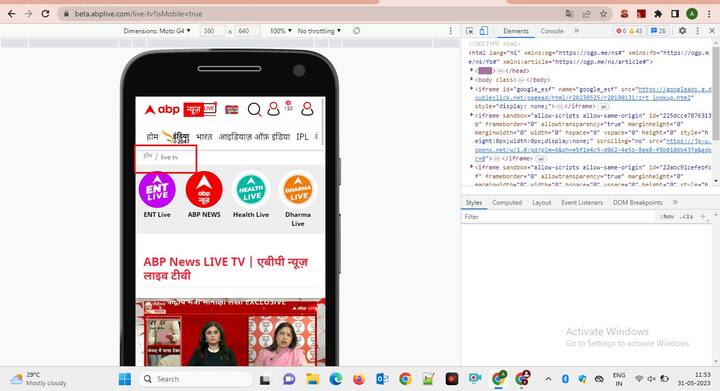
Task: Open the No throttling dropdown
Action: [x=319, y=31]
